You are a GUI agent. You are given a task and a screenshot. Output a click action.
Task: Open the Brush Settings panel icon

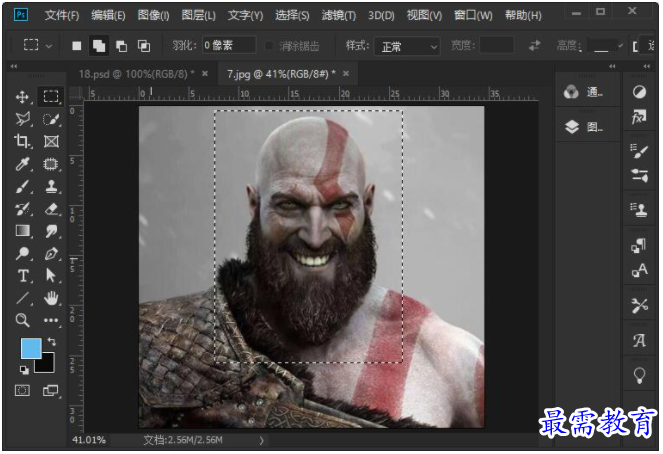click(x=639, y=150)
